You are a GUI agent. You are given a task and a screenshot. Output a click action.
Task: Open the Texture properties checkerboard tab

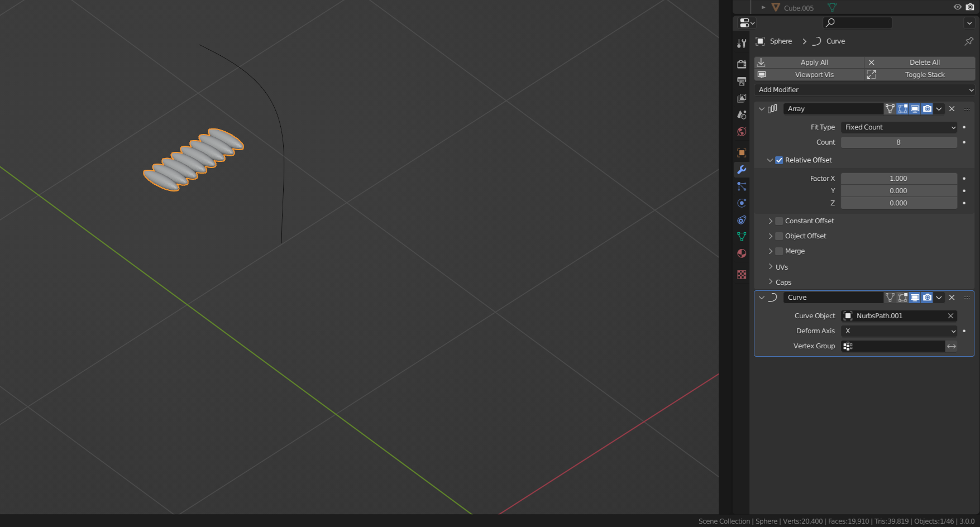(x=742, y=274)
